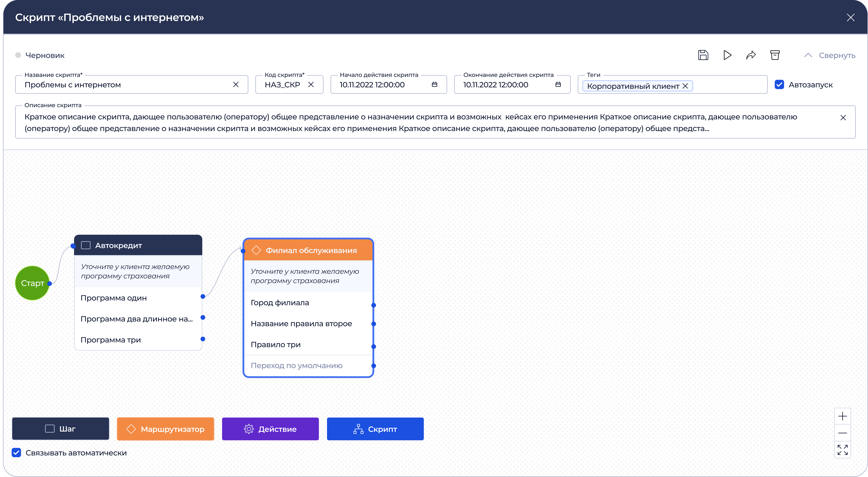Image resolution: width=868 pixels, height=477 pixels.
Task: Click the Филиал обслуживания description text
Action: 305,276
